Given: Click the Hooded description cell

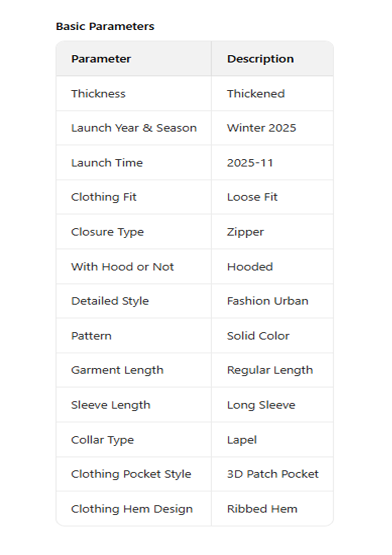Looking at the screenshot, I should (250, 267).
